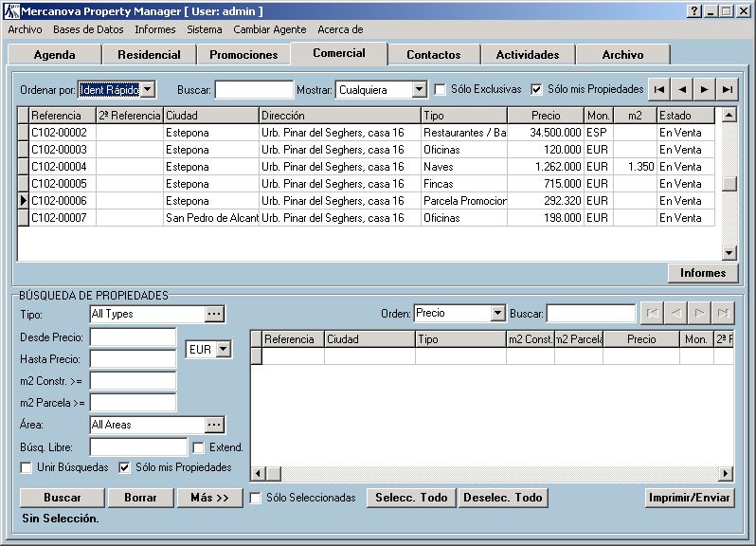This screenshot has height=546, width=756.
Task: Click the Informes button below property list
Action: coord(703,273)
